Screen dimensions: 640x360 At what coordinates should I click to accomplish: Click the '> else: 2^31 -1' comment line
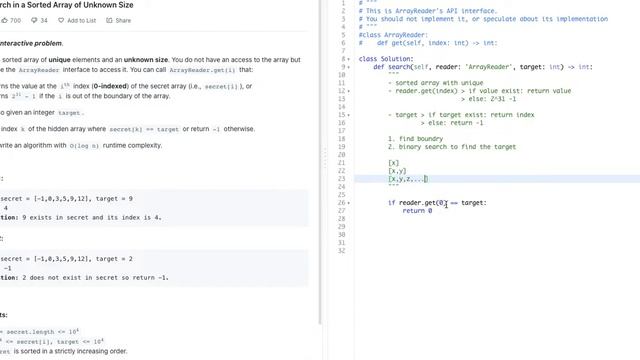[489, 99]
